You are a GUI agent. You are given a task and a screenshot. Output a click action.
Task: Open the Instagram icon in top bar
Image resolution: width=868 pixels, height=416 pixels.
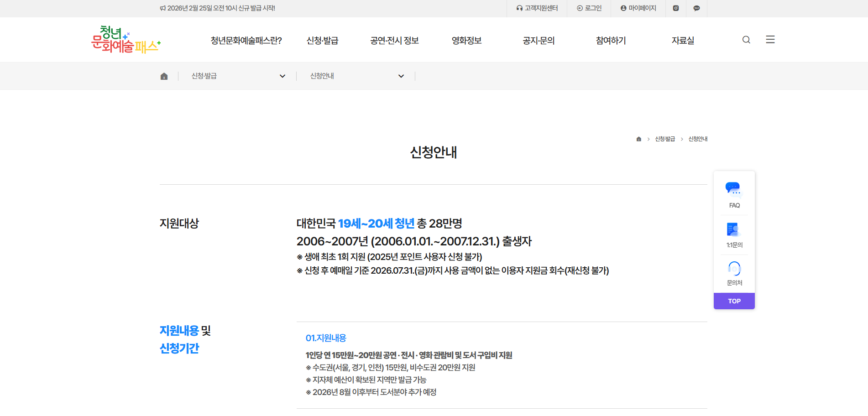[x=676, y=8]
